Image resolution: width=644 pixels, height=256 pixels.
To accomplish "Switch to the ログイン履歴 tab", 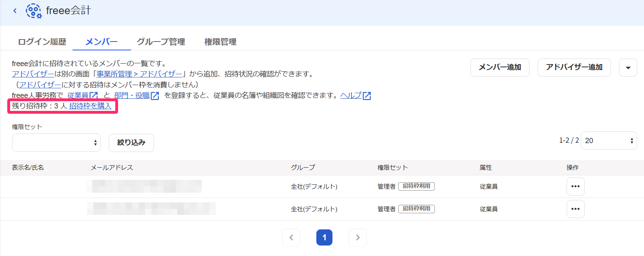I will pyautogui.click(x=42, y=42).
